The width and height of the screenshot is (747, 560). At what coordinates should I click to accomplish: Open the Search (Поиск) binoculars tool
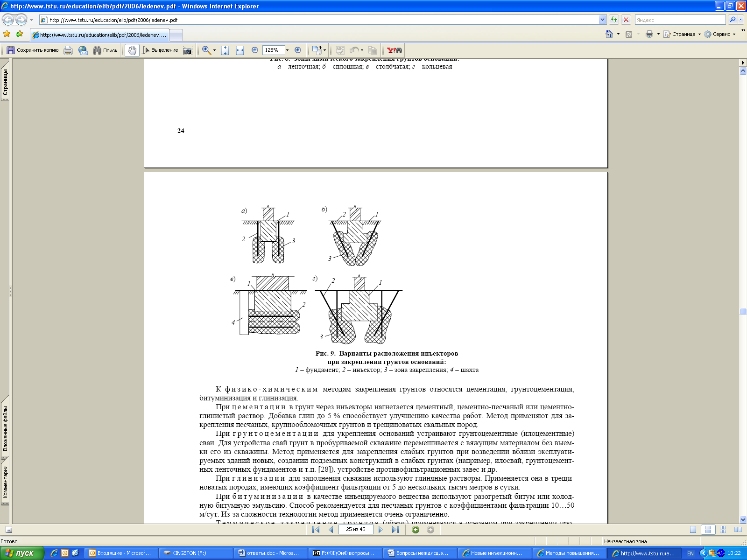(x=105, y=50)
